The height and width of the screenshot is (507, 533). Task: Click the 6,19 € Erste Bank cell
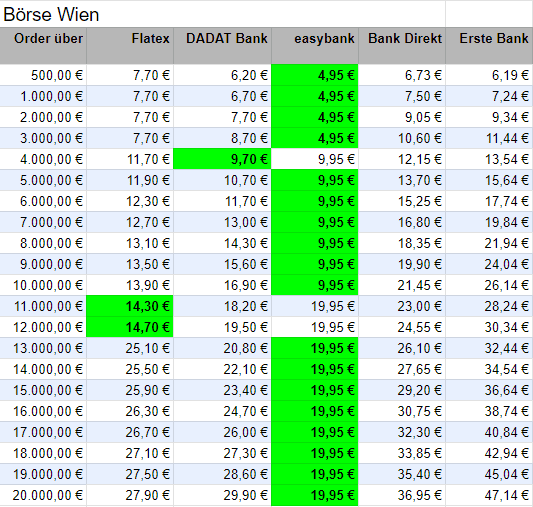pos(489,75)
